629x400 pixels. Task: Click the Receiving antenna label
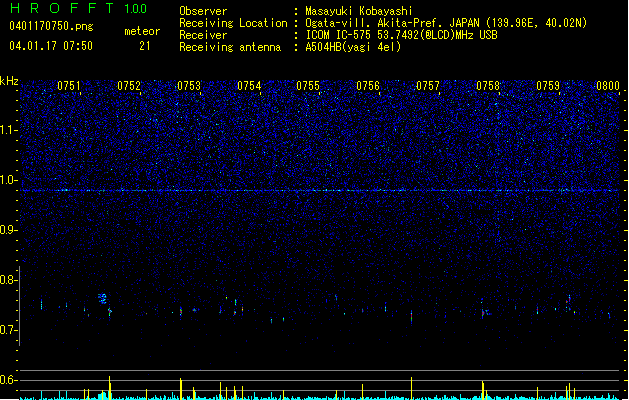click(230, 47)
